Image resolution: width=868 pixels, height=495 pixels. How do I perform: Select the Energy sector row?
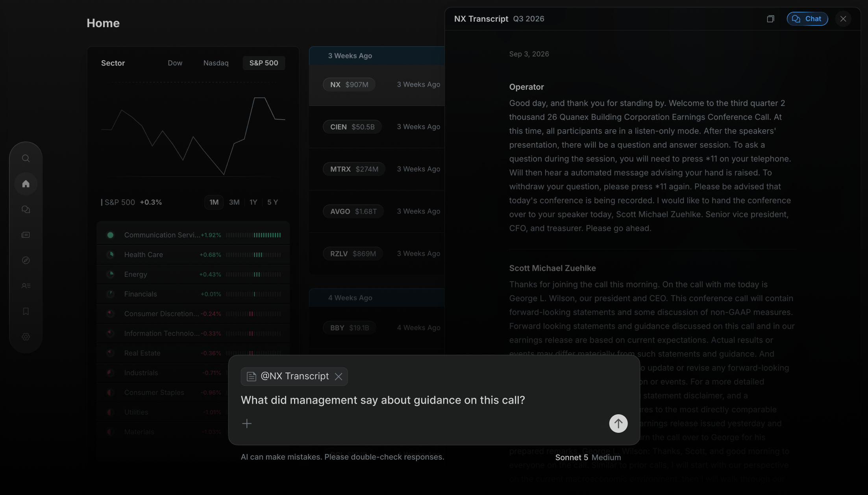tap(193, 274)
